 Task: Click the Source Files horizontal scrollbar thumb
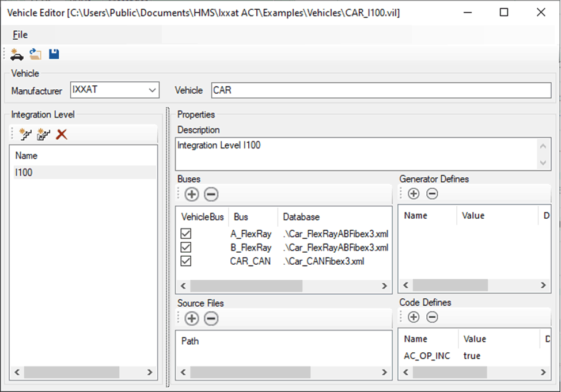251,372
